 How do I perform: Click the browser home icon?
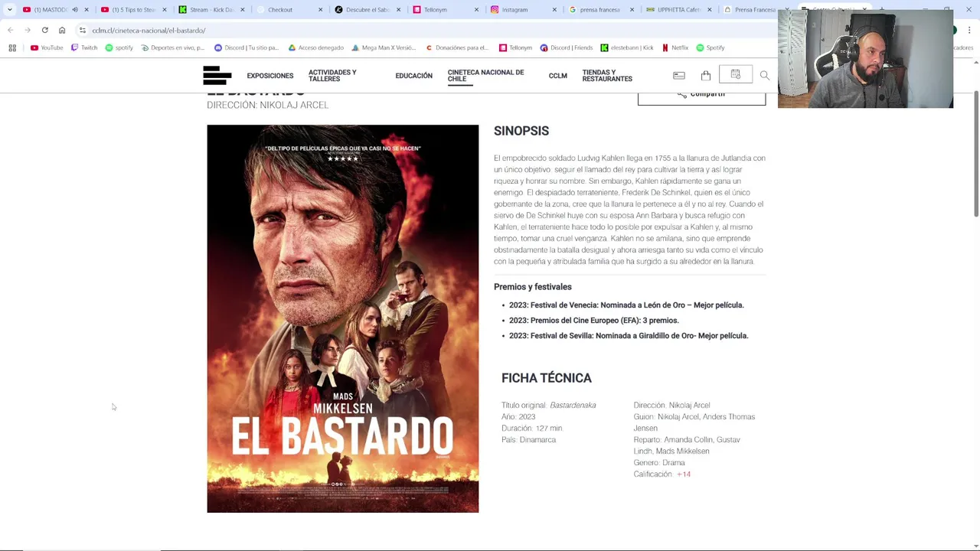(x=62, y=30)
